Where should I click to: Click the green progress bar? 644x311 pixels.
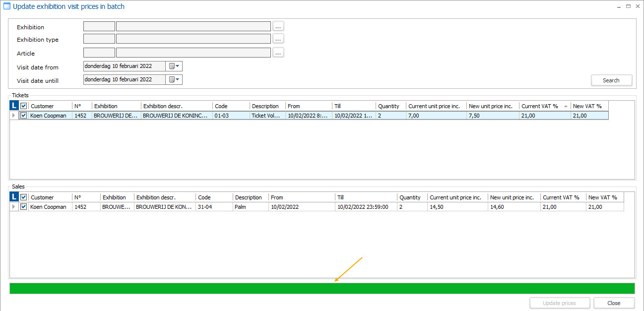pos(322,288)
